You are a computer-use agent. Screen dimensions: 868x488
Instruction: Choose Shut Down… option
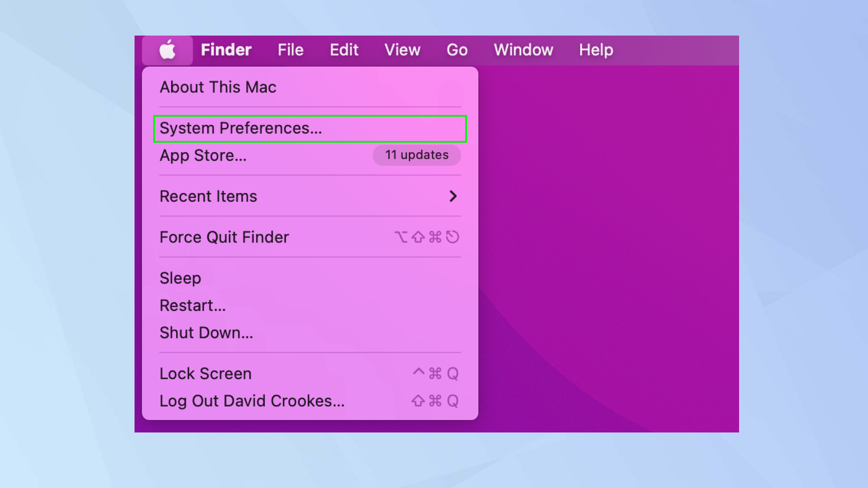(x=310, y=333)
